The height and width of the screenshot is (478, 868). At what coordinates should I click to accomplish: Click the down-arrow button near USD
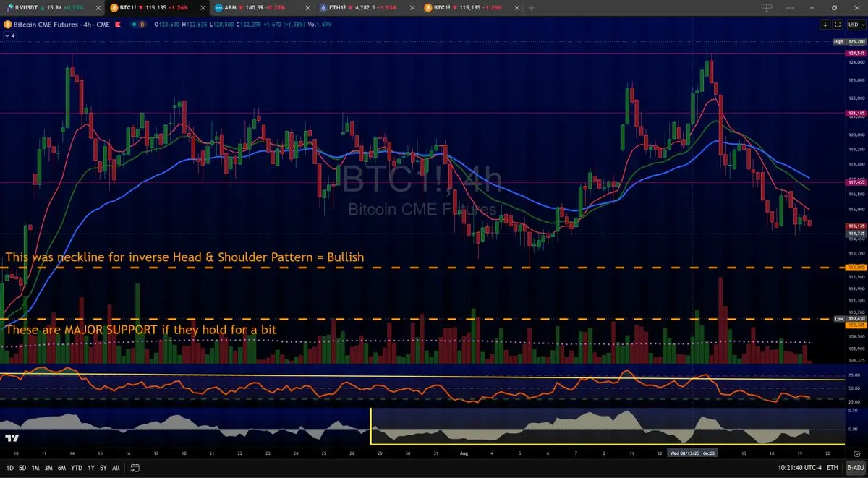tap(825, 24)
